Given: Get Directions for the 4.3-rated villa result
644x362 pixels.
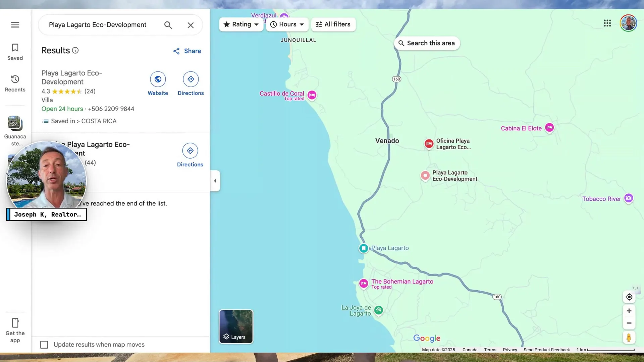Looking at the screenshot, I should point(191,84).
